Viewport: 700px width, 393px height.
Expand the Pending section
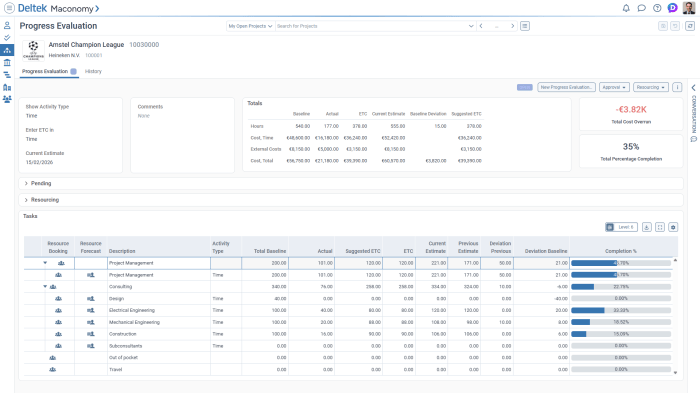[26, 183]
